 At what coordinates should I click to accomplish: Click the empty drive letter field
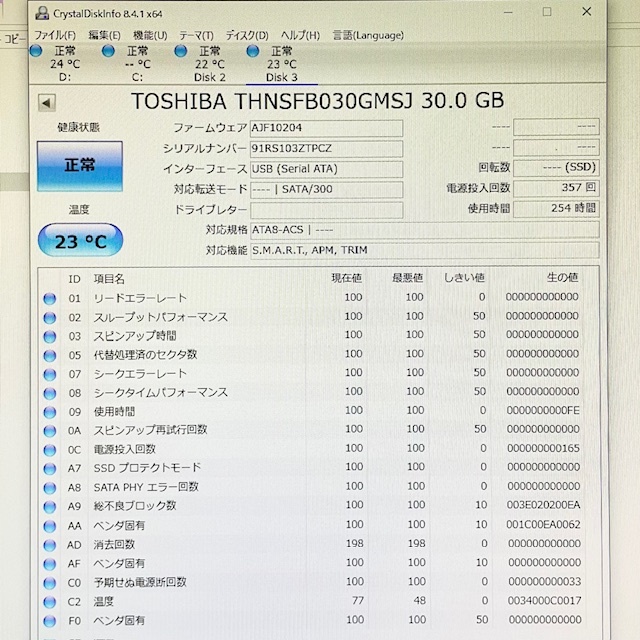click(327, 210)
